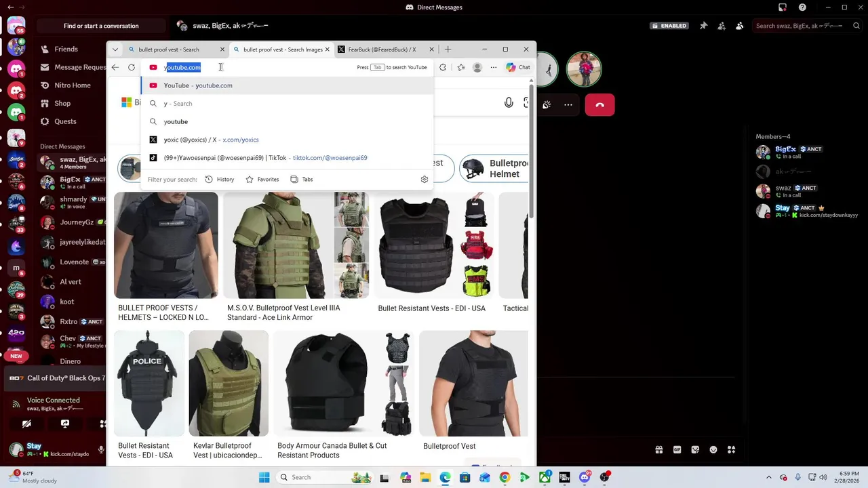Open Discord help icon
This screenshot has height=488, width=868.
click(x=803, y=7)
